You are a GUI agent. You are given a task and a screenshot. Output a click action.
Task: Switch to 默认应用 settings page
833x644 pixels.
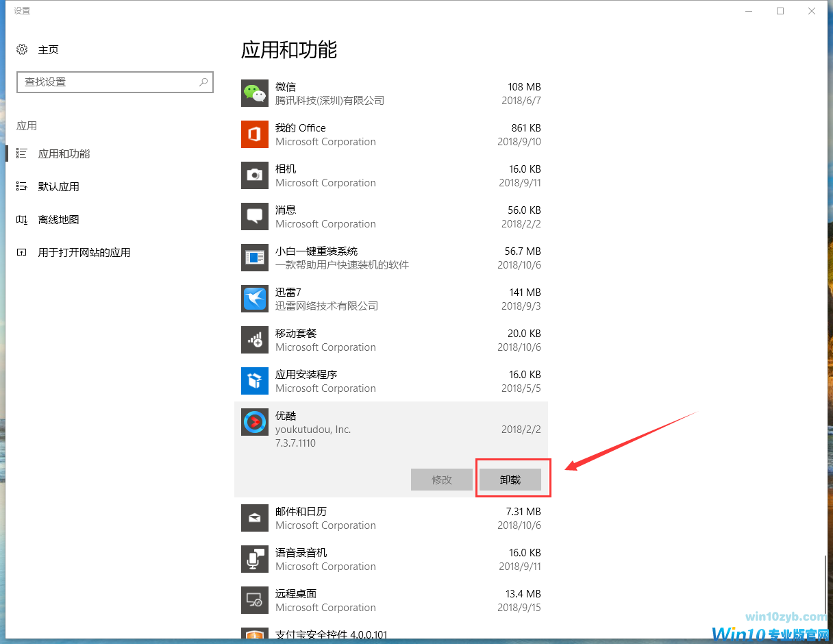58,186
